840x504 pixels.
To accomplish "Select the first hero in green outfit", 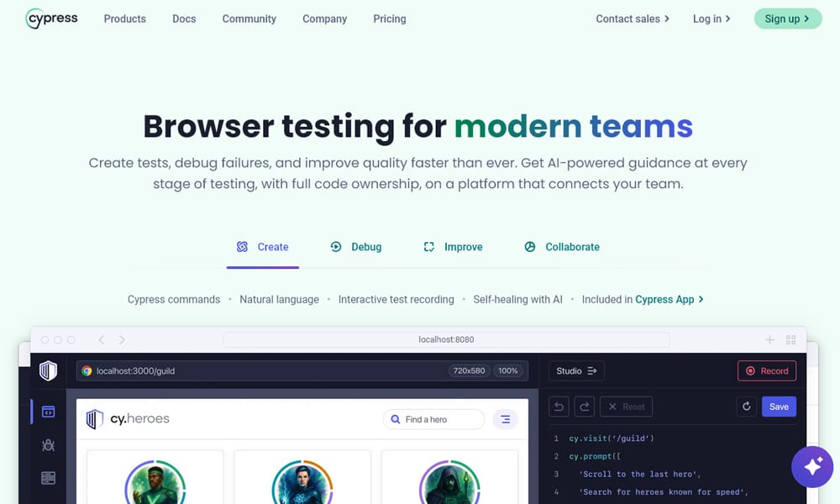I will [x=155, y=482].
